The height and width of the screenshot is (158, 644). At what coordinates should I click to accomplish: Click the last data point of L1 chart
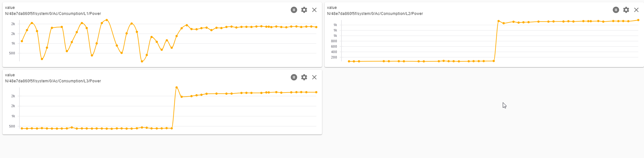pyautogui.click(x=316, y=27)
